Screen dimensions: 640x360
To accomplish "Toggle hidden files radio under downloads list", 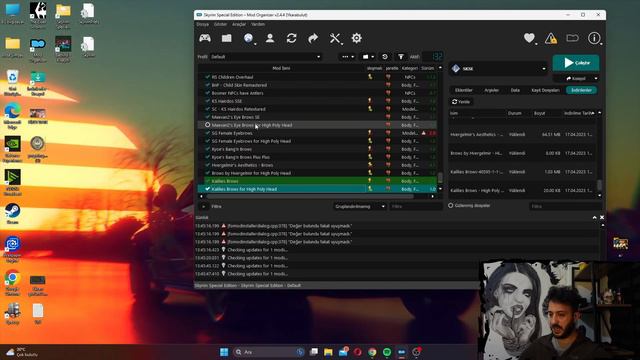I will [x=451, y=205].
